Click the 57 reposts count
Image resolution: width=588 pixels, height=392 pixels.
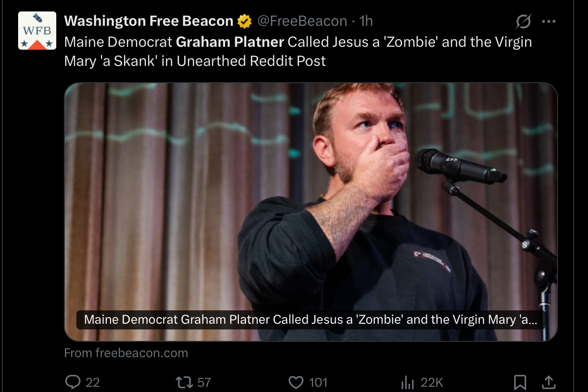tap(204, 382)
